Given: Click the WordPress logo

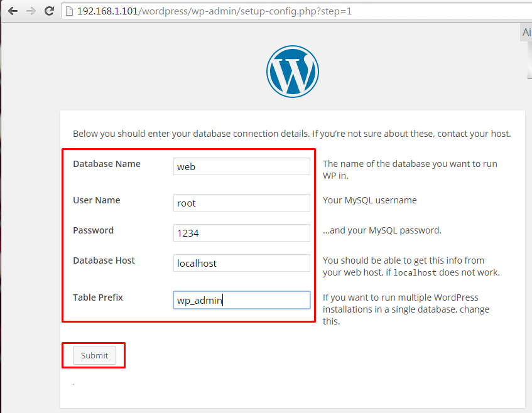Looking at the screenshot, I should [x=293, y=72].
